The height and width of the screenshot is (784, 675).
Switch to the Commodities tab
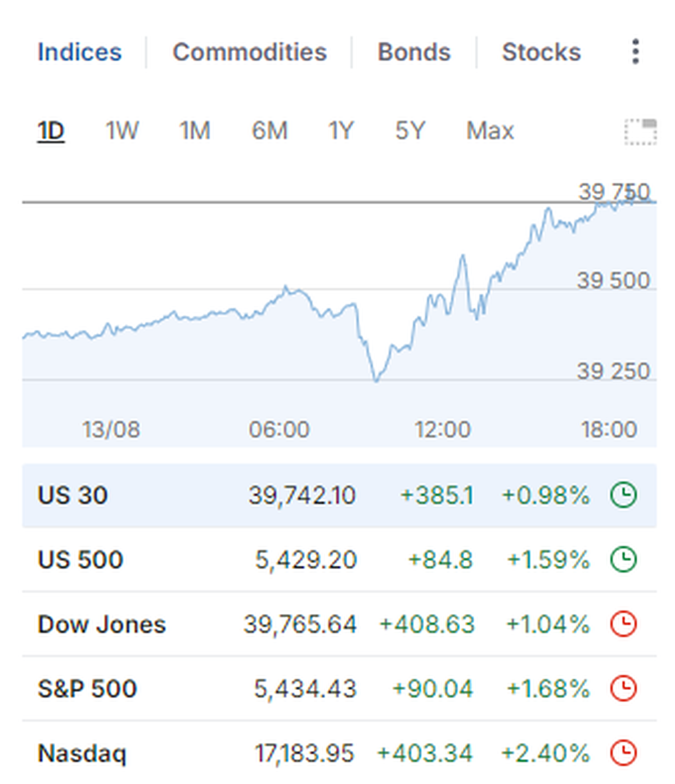coord(249,52)
